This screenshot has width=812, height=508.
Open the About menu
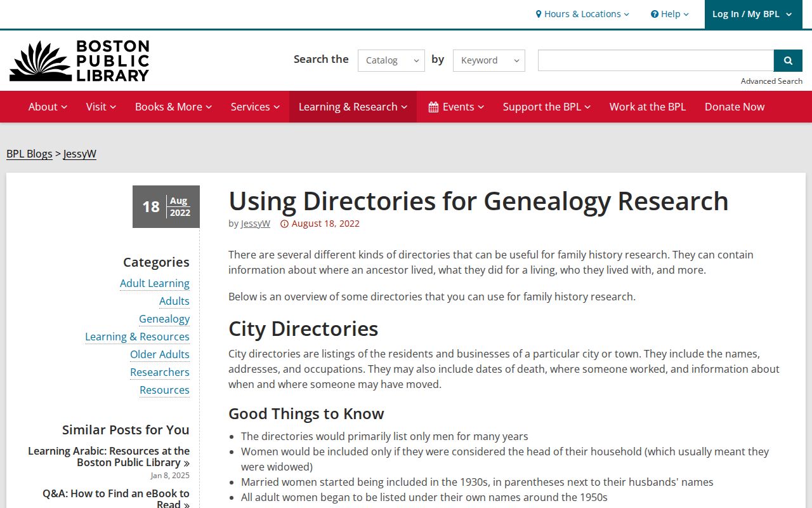coord(48,107)
